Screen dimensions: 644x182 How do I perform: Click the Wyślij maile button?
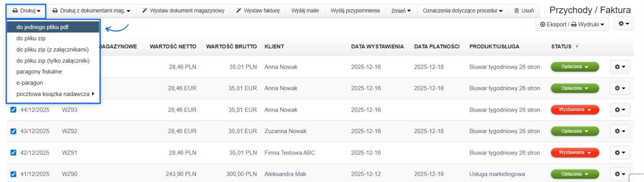point(305,11)
